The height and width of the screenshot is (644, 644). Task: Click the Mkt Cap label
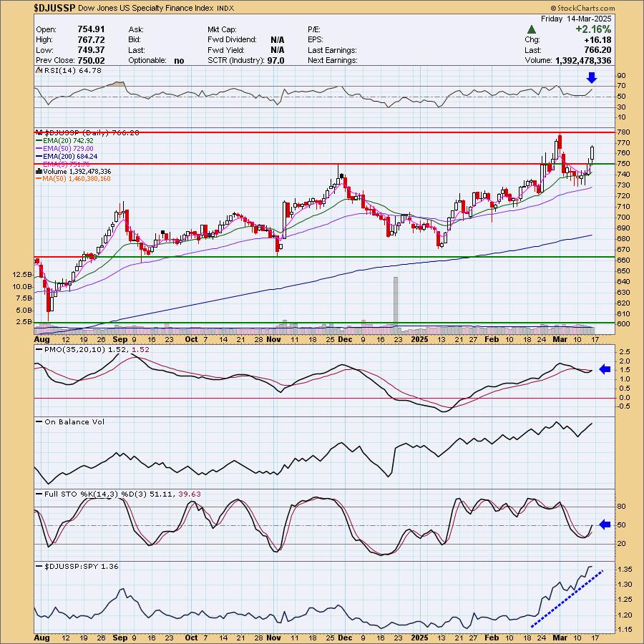[223, 29]
